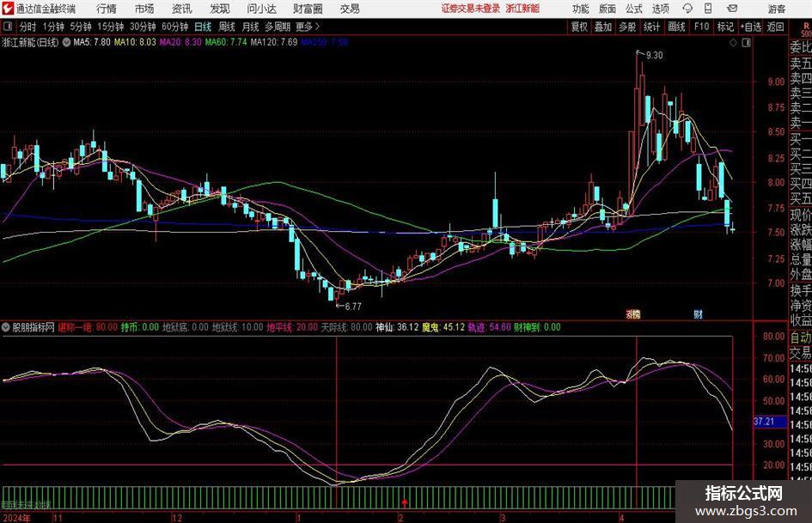Click the 财 marker below the chart
812x523 pixels.
point(698,314)
